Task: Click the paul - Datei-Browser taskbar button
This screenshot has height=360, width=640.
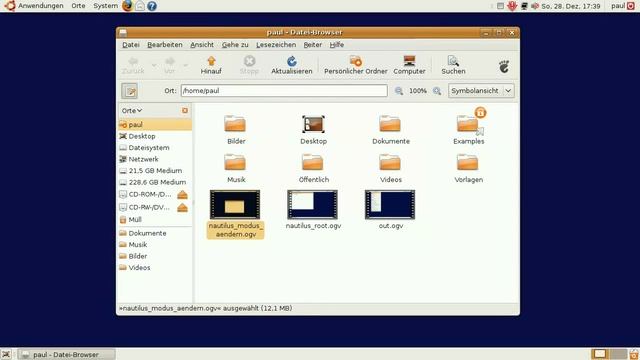Action: pyautogui.click(x=67, y=354)
